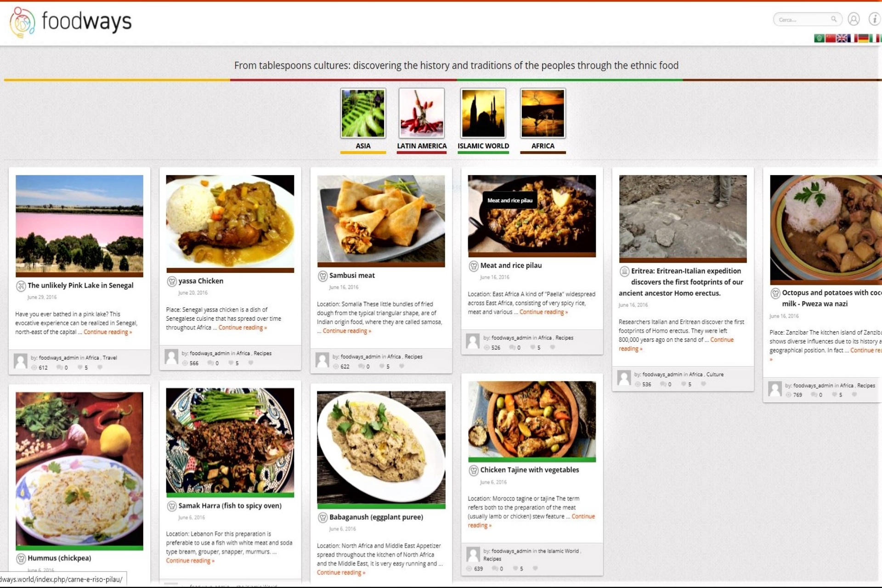Open the Chicken Tajine with vegetables title

530,470
